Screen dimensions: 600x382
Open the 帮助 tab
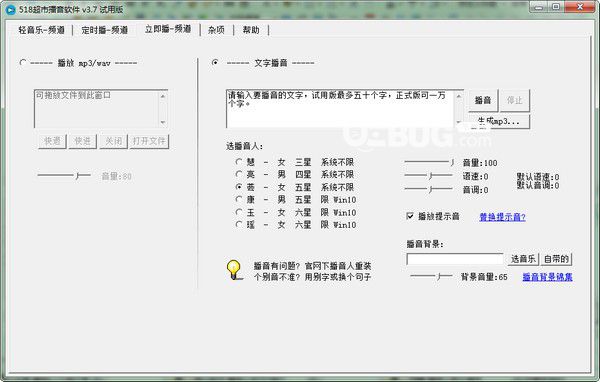pos(251,30)
